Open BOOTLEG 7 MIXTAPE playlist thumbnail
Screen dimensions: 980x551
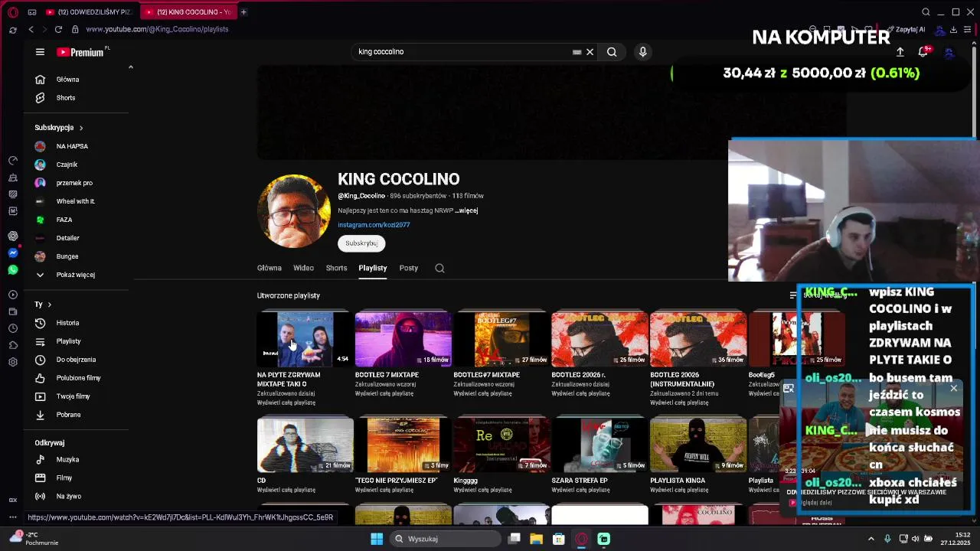click(403, 339)
